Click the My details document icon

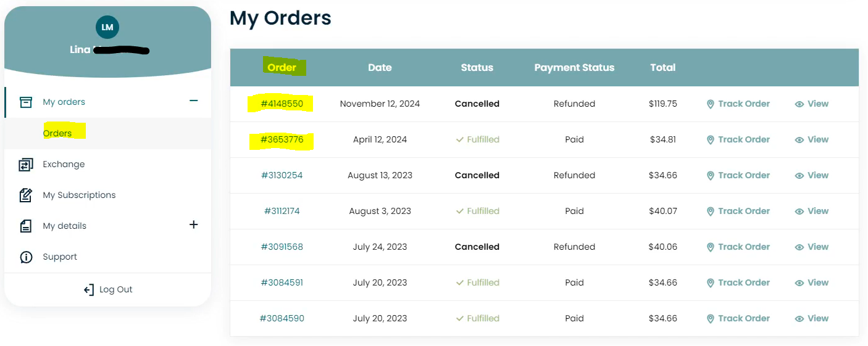click(x=26, y=226)
